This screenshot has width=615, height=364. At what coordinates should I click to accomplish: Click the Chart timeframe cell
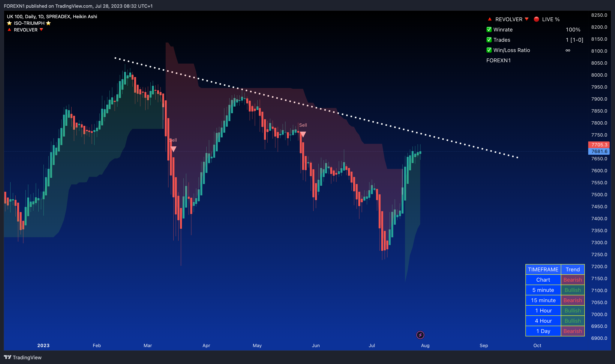pyautogui.click(x=543, y=280)
